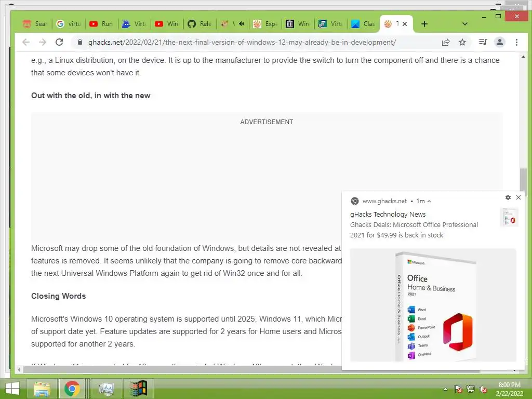The height and width of the screenshot is (399, 532).
Task: Click the padlock site info icon
Action: [79, 42]
